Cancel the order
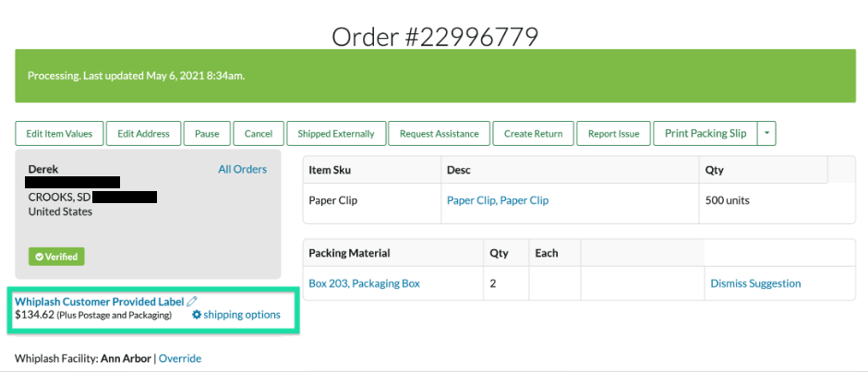This screenshot has width=868, height=372. [259, 134]
